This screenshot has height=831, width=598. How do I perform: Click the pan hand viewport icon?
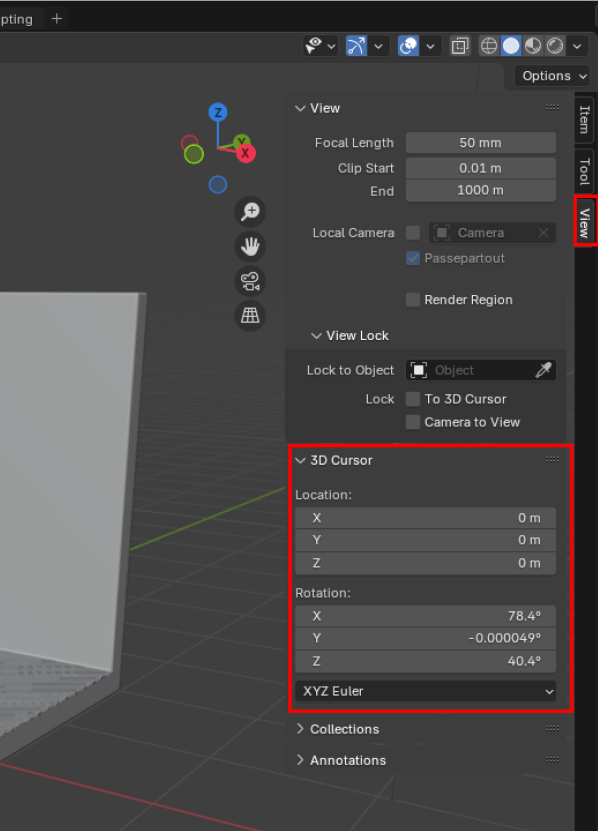coord(250,246)
